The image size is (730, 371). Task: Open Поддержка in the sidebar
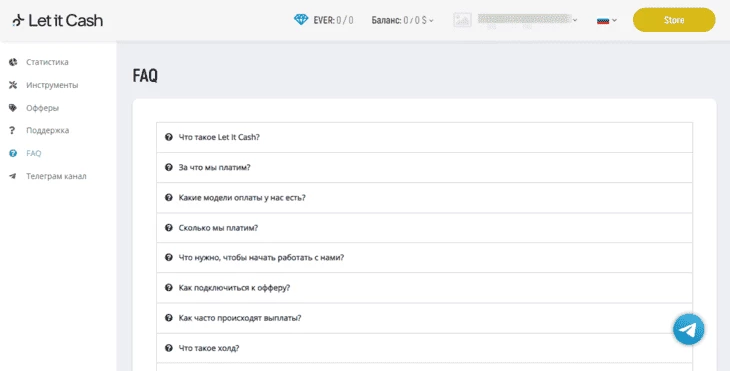[47, 130]
